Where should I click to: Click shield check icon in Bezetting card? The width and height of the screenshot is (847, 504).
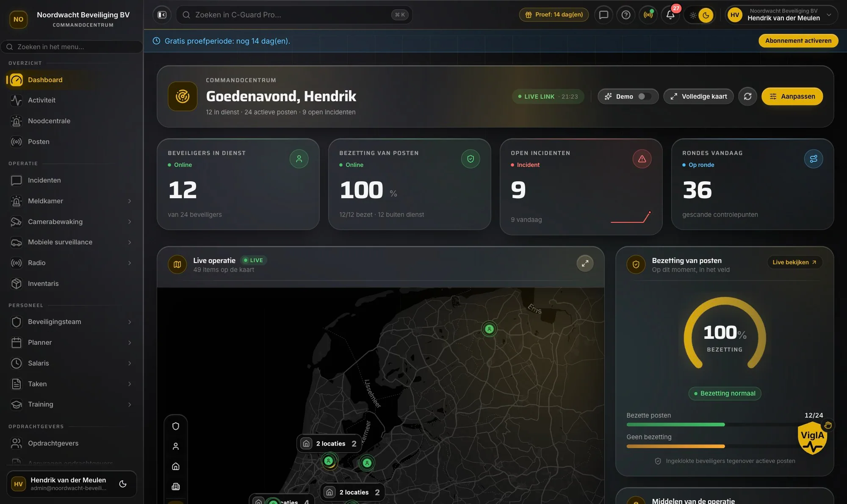[471, 159]
